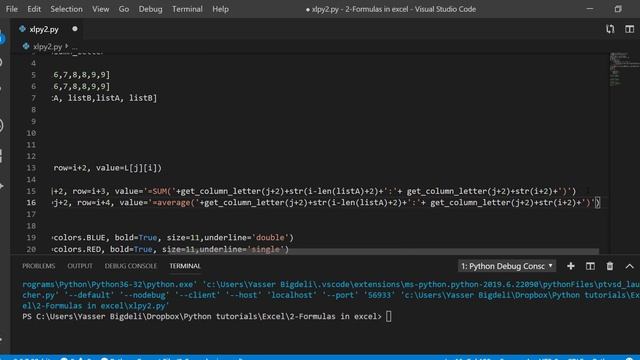Click line number 16 in the gutter

coord(31,203)
